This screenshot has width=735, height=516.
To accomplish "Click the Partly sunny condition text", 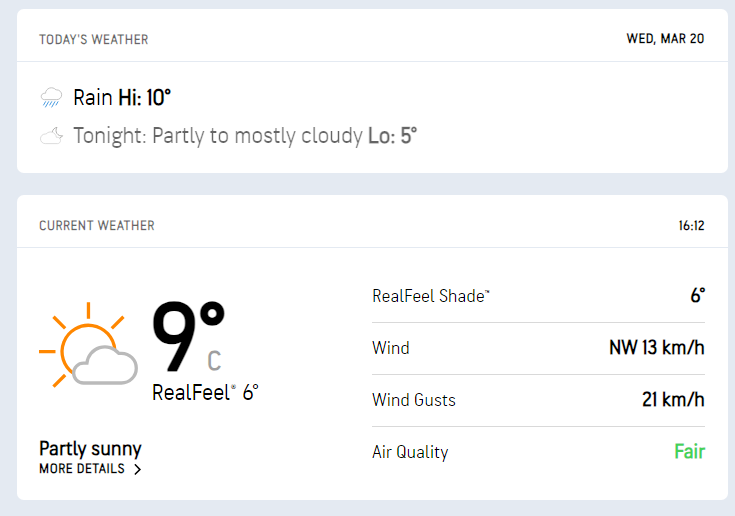I will point(90,448).
